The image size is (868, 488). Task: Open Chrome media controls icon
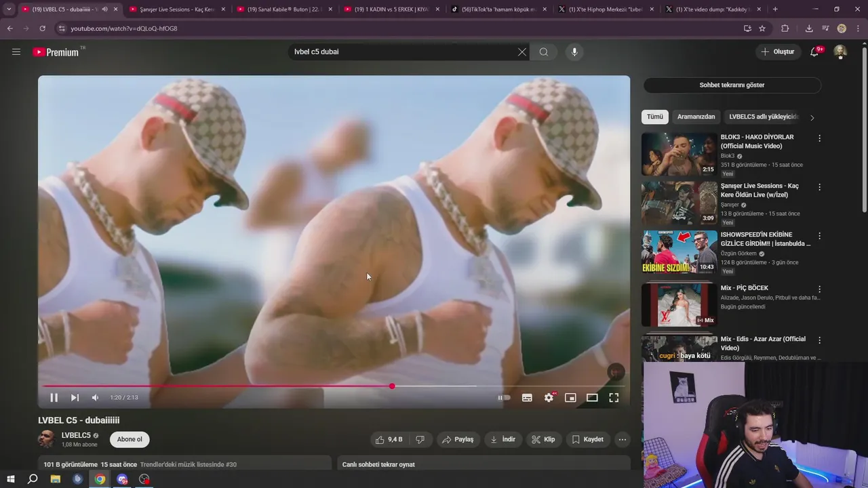tap(825, 28)
